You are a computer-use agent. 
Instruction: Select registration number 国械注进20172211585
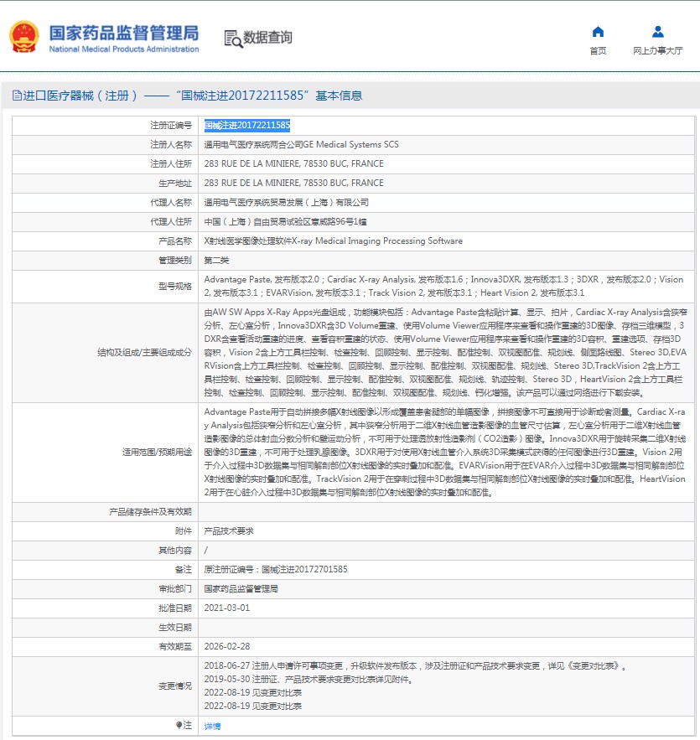coord(246,125)
